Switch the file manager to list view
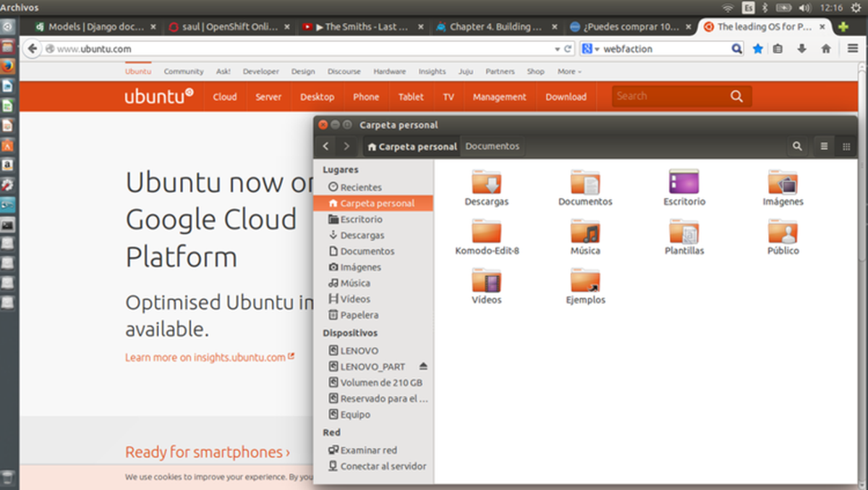This screenshot has height=490, width=868. point(823,146)
